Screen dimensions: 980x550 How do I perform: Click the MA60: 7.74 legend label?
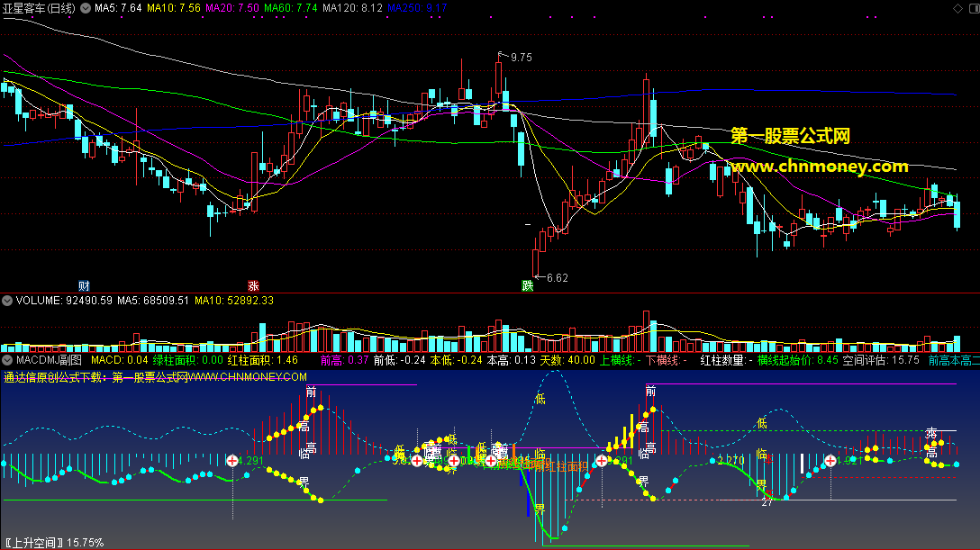(291, 8)
